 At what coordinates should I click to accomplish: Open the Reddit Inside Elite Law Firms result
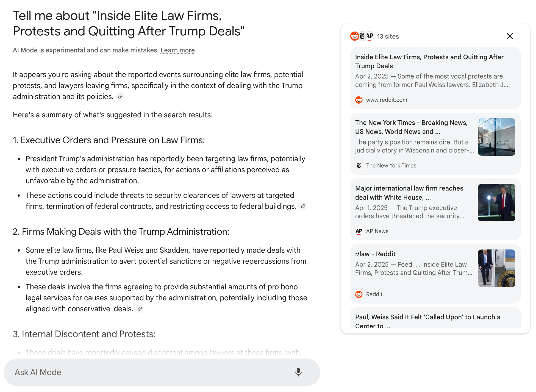[x=429, y=61]
